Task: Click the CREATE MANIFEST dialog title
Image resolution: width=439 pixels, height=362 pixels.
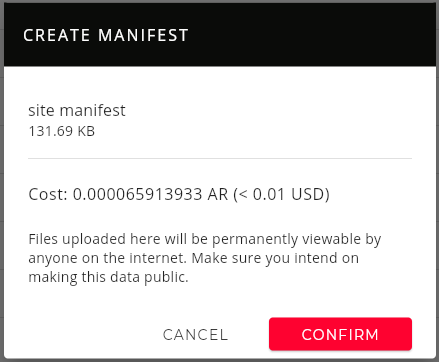Action: (106, 35)
